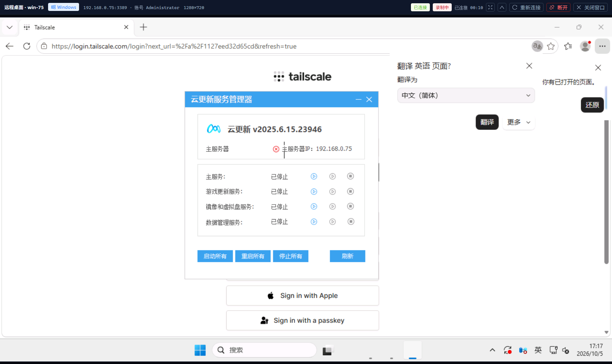Go back to the previous page

(x=10, y=46)
